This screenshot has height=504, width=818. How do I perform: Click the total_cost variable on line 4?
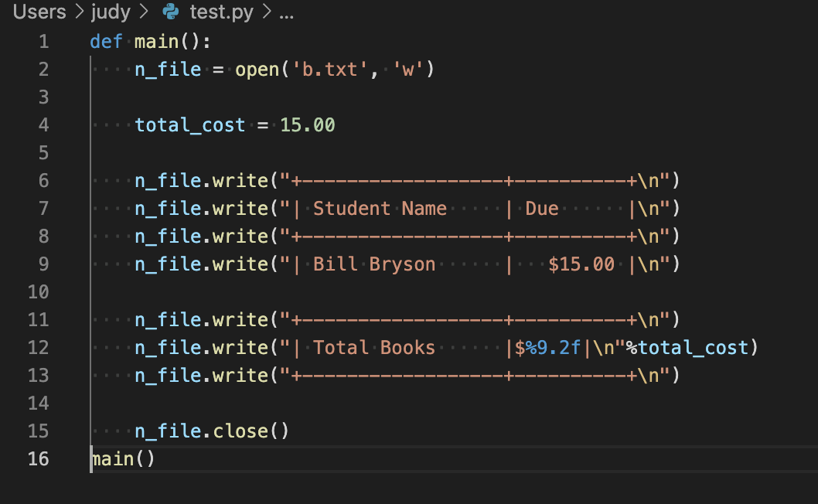pos(190,125)
